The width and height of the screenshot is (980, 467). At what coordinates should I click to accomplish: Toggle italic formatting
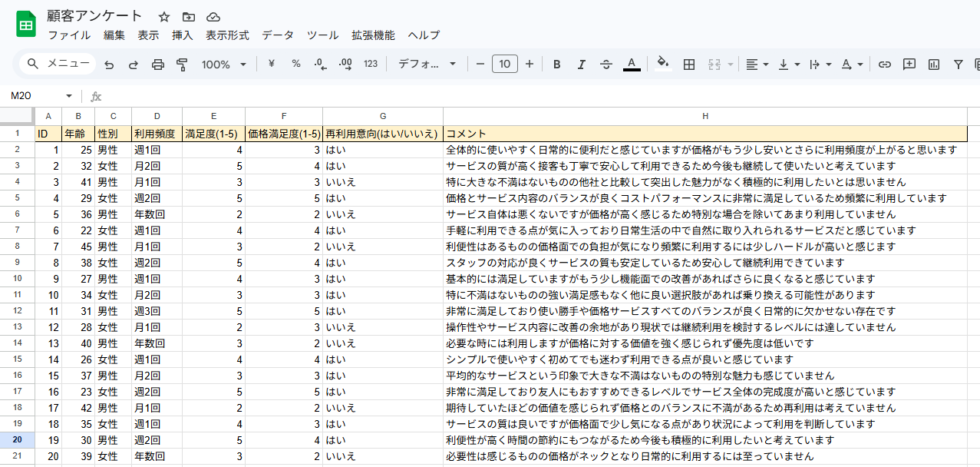[582, 65]
